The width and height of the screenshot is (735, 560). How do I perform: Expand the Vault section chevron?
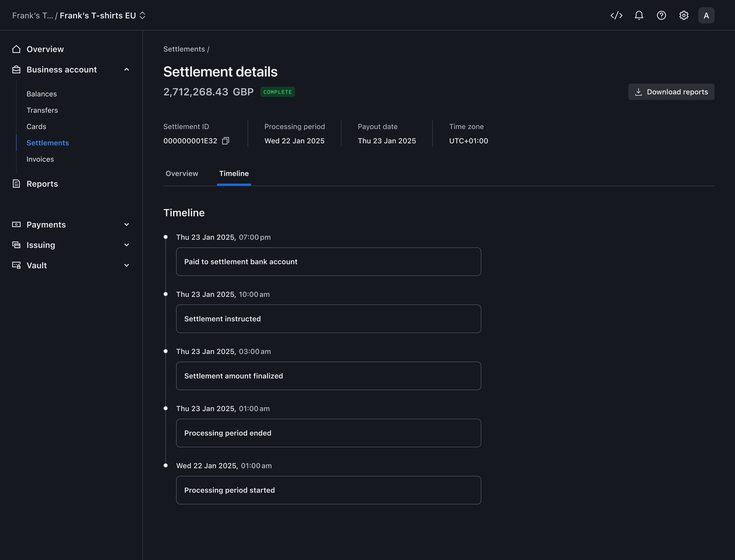click(x=126, y=265)
